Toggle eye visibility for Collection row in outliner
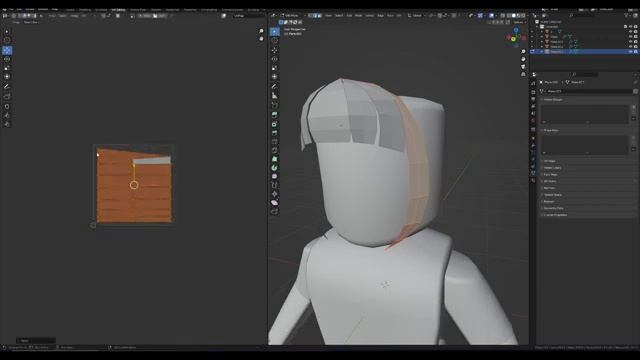Viewport: 640px width, 360px height. point(631,27)
